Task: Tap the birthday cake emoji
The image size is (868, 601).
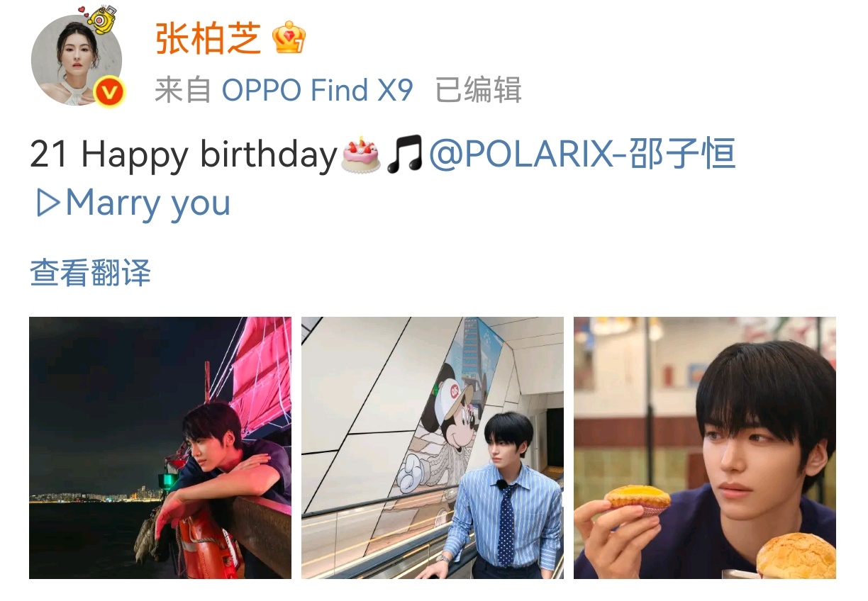Action: point(361,155)
